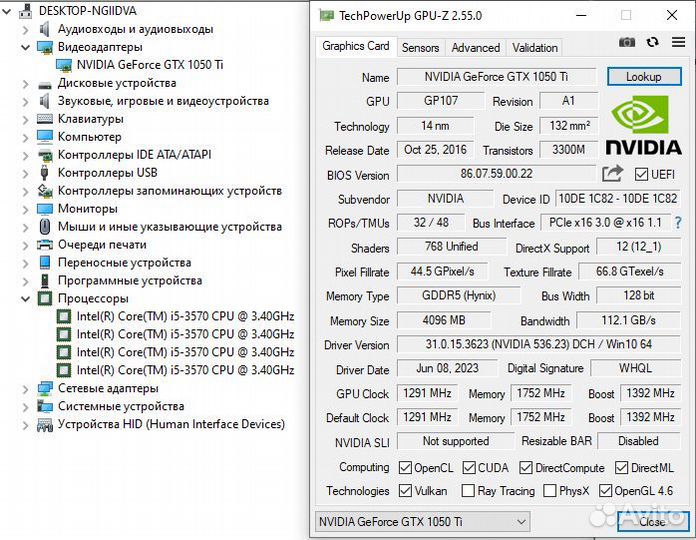696x540 pixels.
Task: Toggle the DirectML checkbox
Action: point(621,467)
